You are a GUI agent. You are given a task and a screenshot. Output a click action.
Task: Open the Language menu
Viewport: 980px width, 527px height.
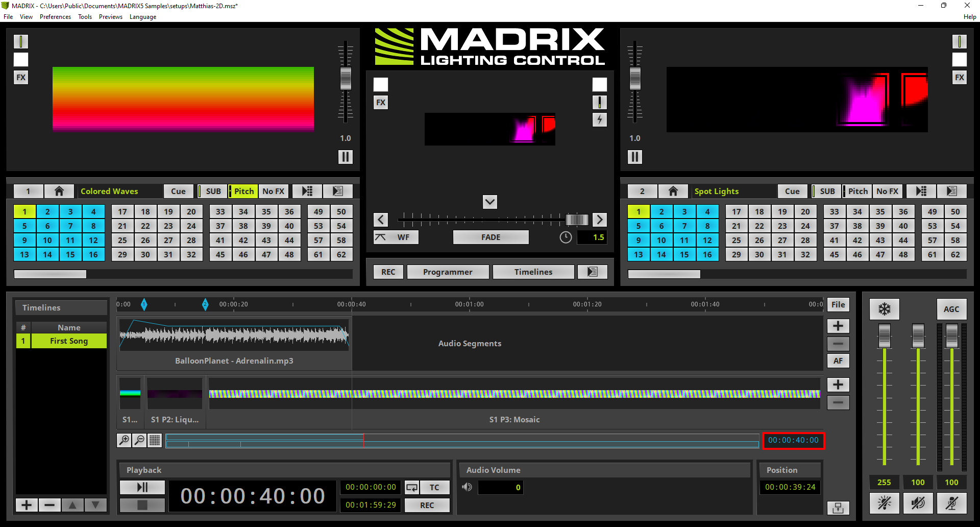tap(143, 17)
